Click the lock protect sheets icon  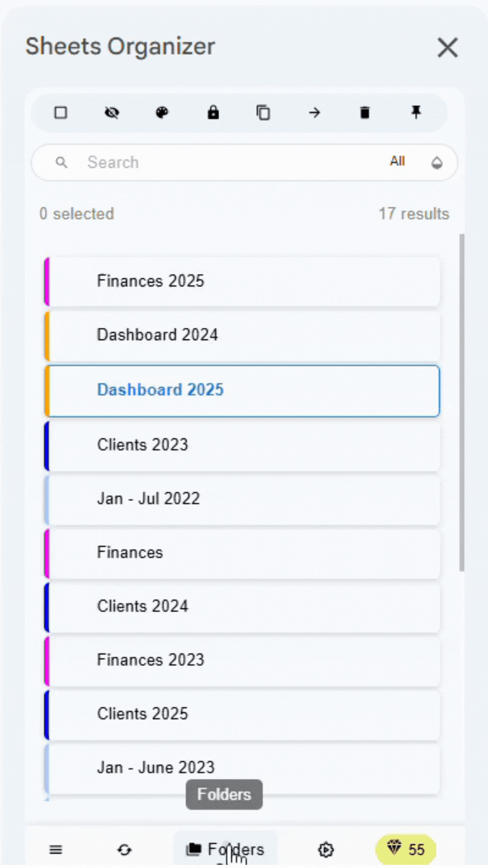pyautogui.click(x=213, y=113)
